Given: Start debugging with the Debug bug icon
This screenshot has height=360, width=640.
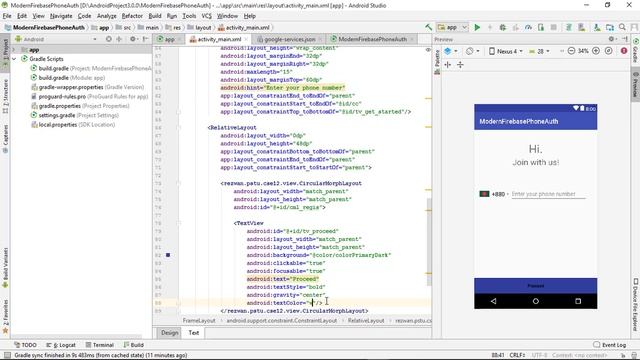Looking at the screenshot, I should point(502,27).
